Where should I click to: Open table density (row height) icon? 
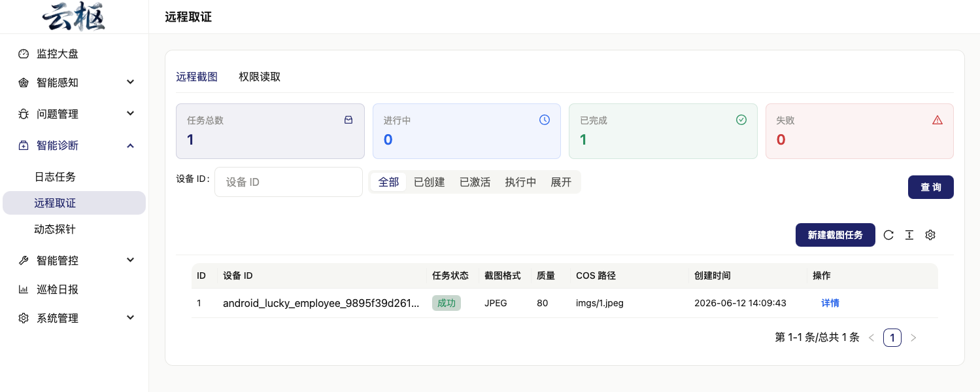pos(909,235)
